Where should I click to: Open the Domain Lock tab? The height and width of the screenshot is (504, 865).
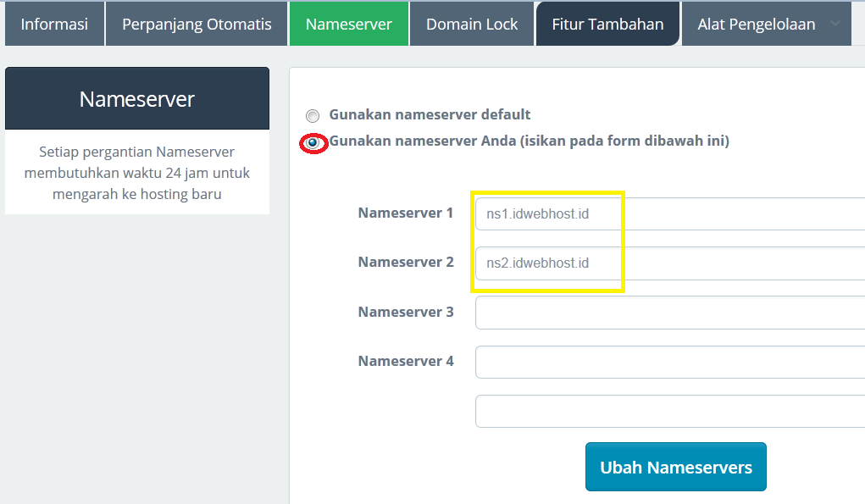tap(472, 25)
